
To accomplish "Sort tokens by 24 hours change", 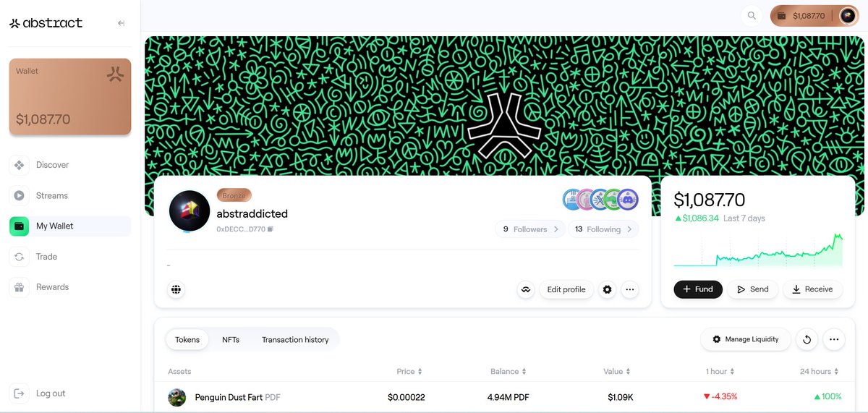I will tap(819, 372).
